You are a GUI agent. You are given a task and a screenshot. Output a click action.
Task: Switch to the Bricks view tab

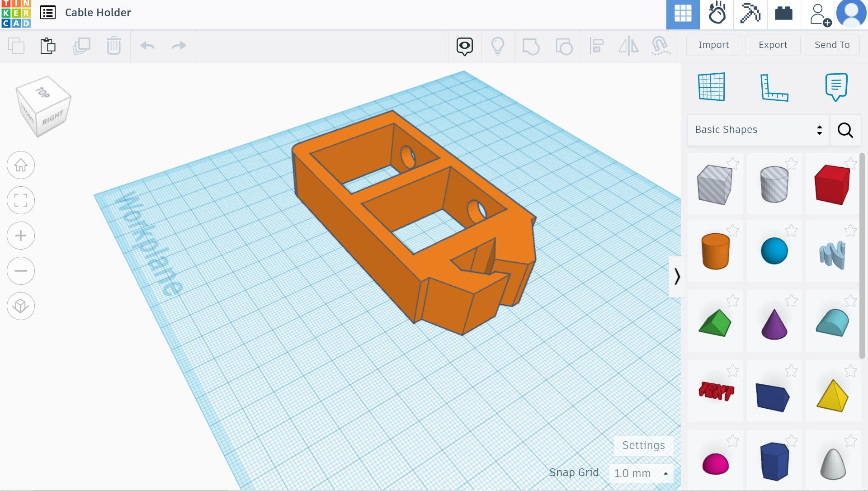point(783,14)
